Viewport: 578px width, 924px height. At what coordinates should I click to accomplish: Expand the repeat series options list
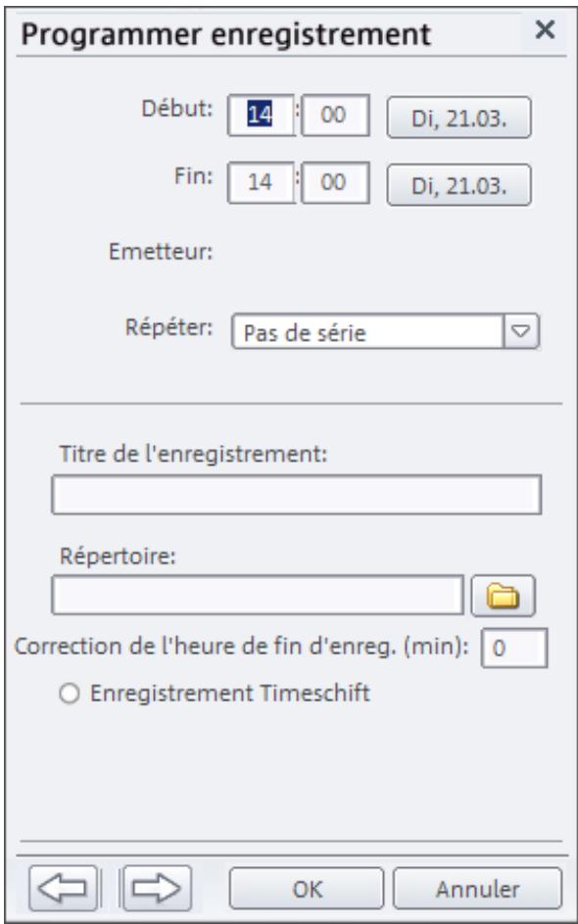pos(518,331)
